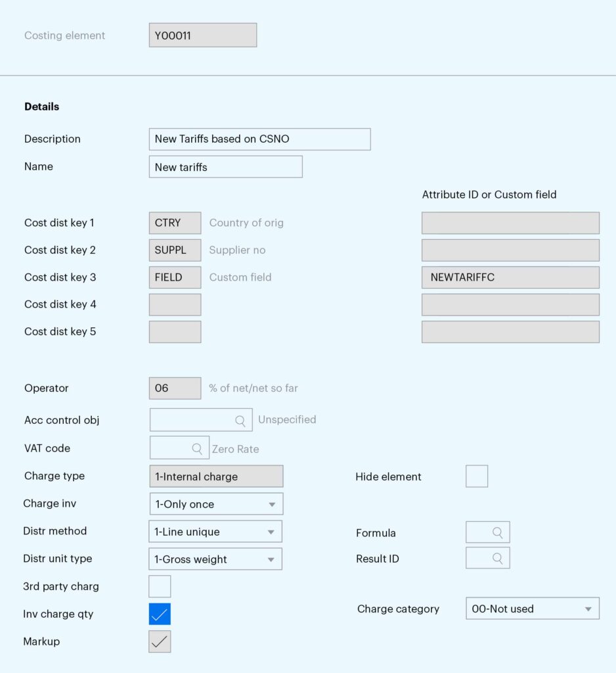Expand the Charge inv dropdown
The height and width of the screenshot is (673, 616).
216,504
